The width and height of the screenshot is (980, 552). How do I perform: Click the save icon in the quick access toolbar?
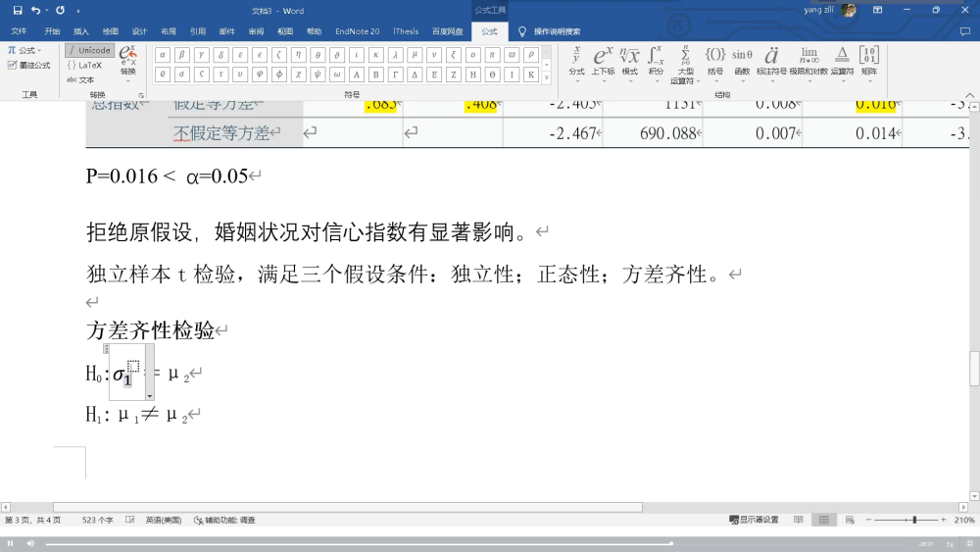click(x=18, y=11)
